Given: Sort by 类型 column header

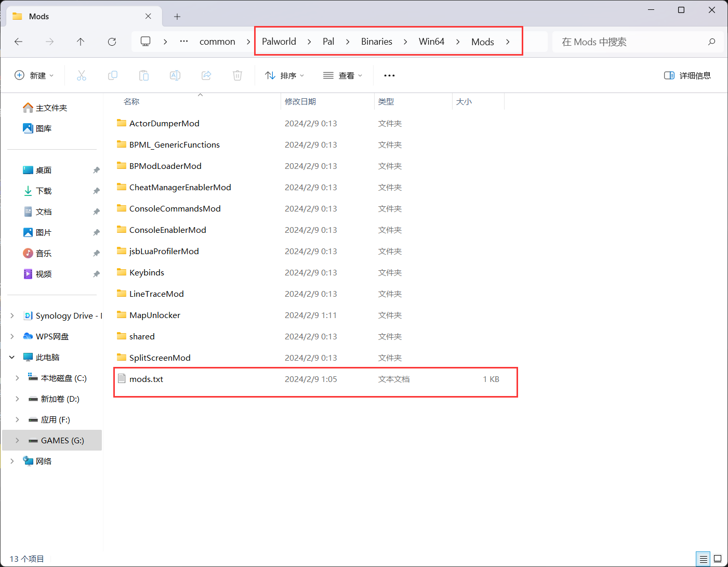Looking at the screenshot, I should coord(386,102).
